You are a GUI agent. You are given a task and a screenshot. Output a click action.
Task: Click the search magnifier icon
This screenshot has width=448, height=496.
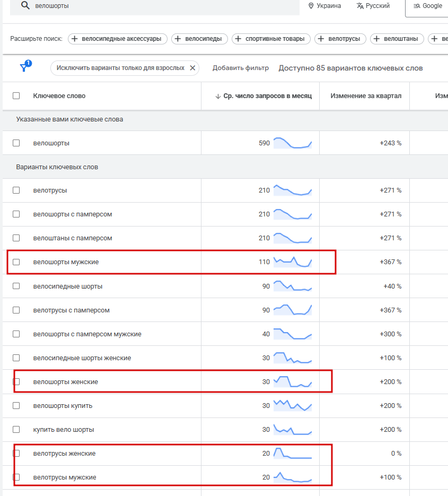tap(25, 6)
